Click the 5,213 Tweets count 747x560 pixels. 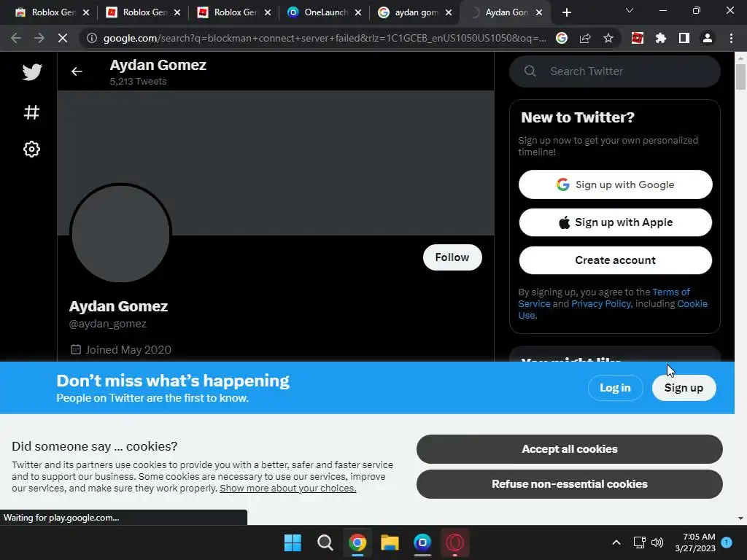pos(138,82)
